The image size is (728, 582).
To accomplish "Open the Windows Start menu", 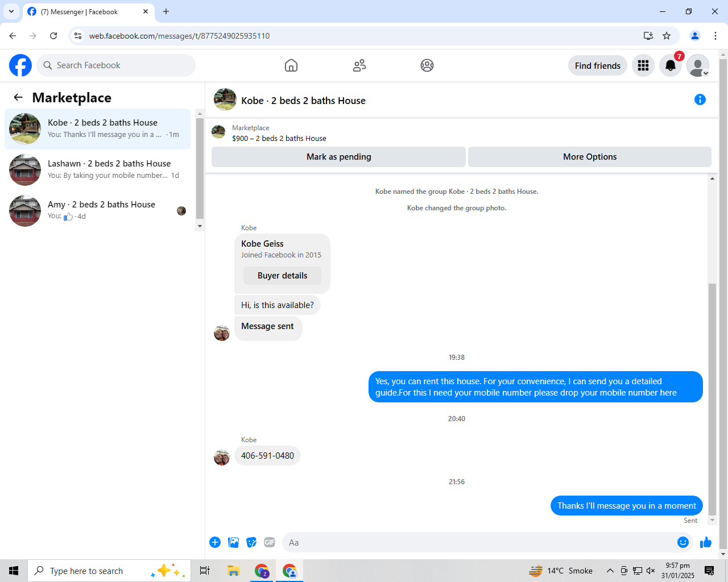I will [14, 571].
